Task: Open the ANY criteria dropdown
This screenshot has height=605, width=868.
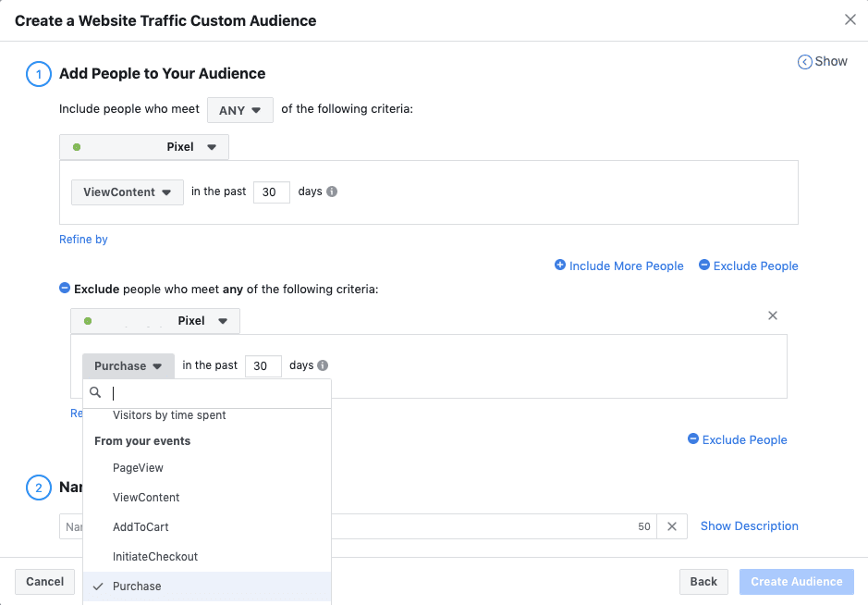Action: click(239, 110)
